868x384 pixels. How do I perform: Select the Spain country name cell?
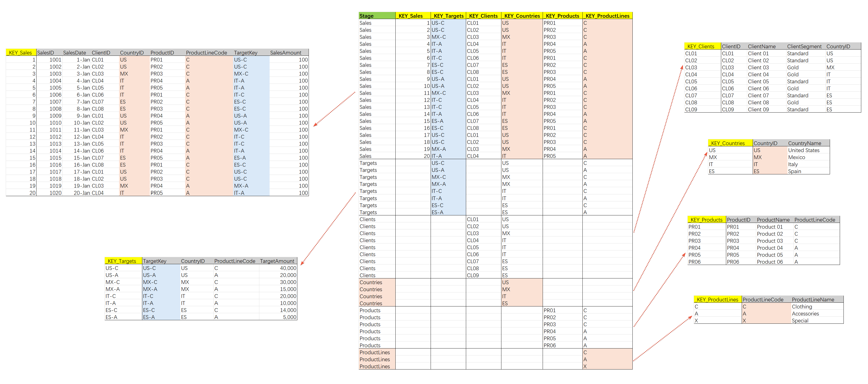point(794,171)
